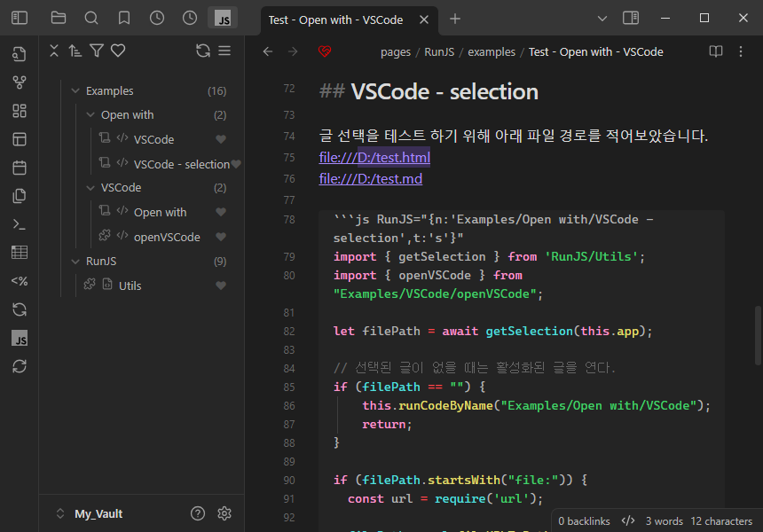The image size is (763, 532).
Task: Open the file explorer folder icon
Action: (59, 19)
